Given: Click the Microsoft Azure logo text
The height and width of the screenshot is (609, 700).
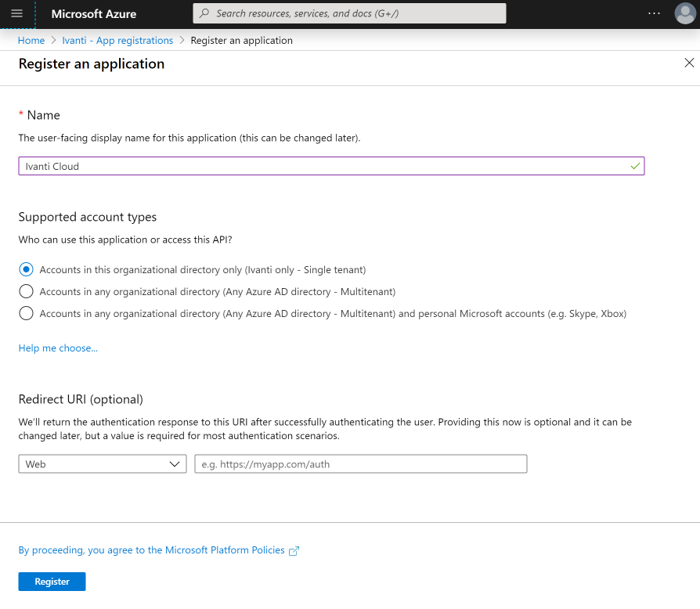Looking at the screenshot, I should [94, 14].
